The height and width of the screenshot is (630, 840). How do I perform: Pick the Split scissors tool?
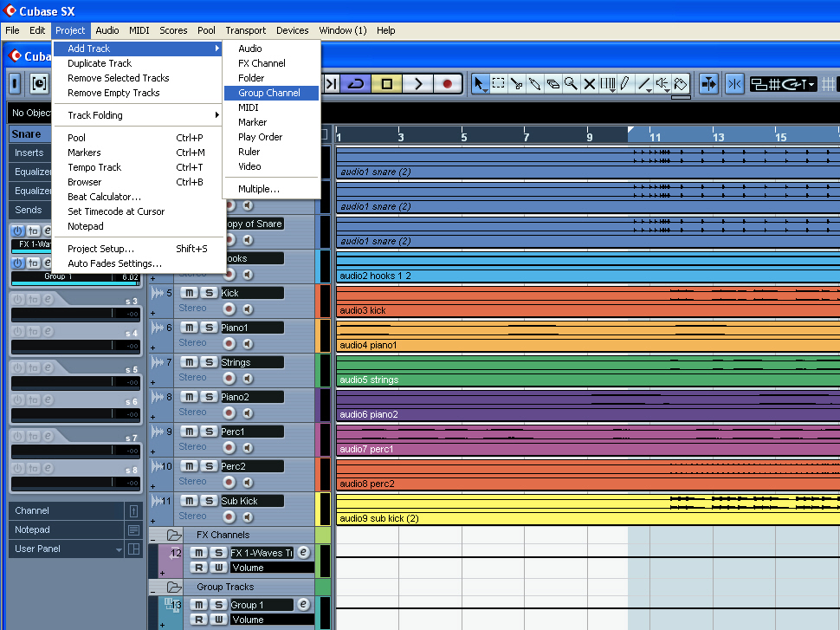click(x=516, y=84)
